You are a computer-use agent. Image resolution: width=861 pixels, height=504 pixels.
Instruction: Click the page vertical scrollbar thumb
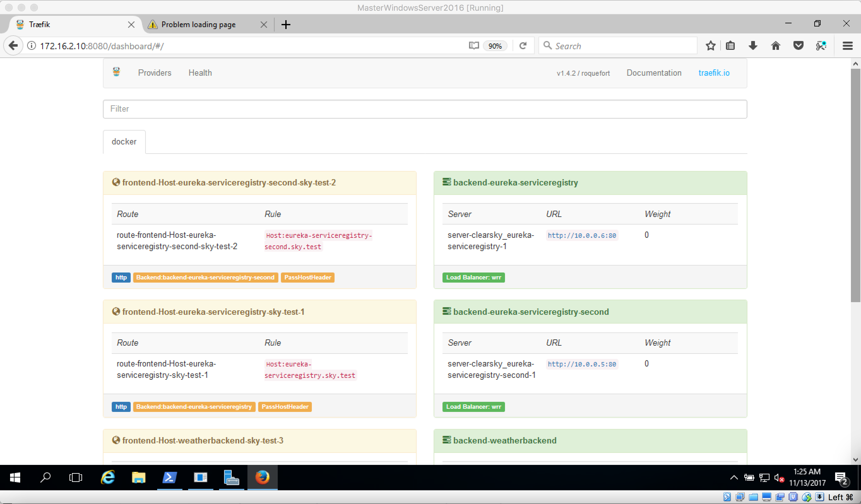[x=855, y=185]
